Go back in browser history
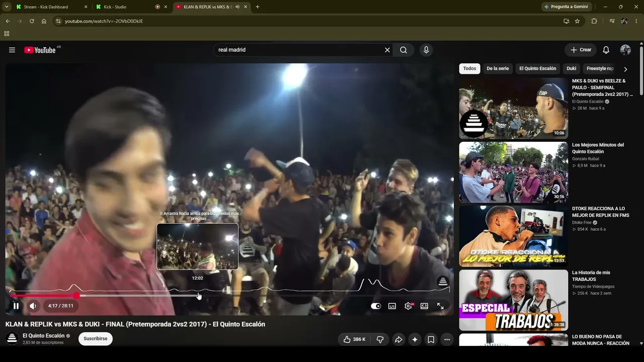Screen dimensions: 644x362 pos(8,21)
